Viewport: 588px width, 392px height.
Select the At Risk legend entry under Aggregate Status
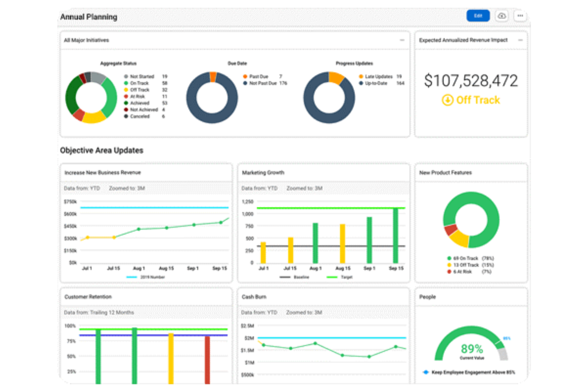pyautogui.click(x=145, y=97)
